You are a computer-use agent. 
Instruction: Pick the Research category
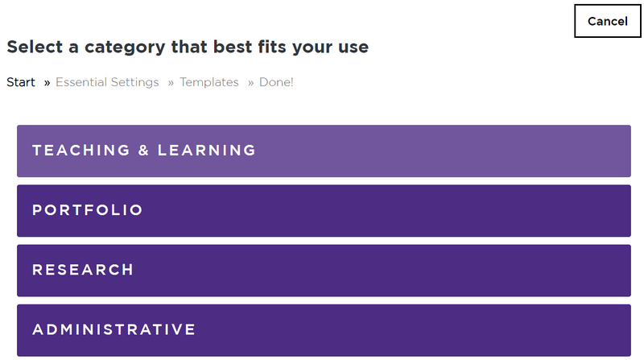(324, 271)
